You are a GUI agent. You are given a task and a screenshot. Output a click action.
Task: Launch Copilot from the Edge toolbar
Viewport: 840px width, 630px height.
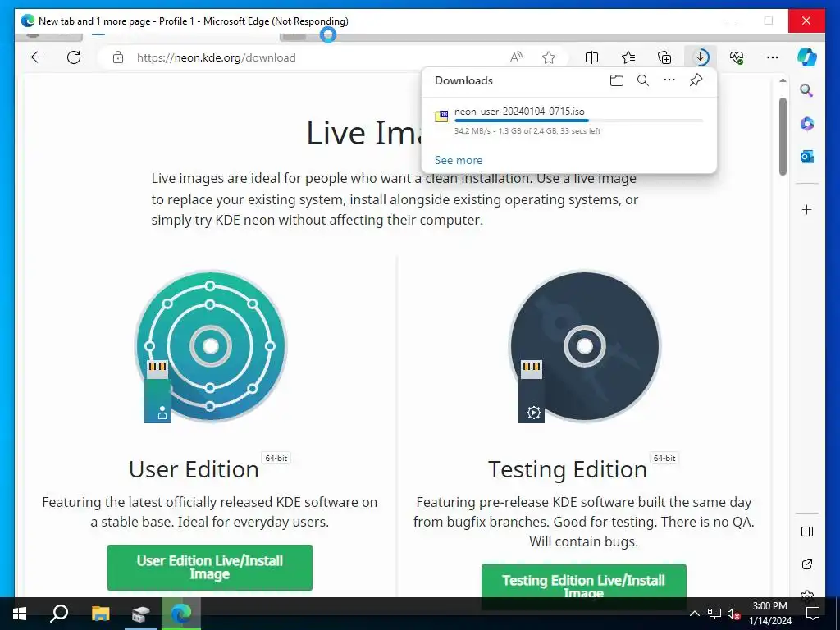[x=807, y=57]
